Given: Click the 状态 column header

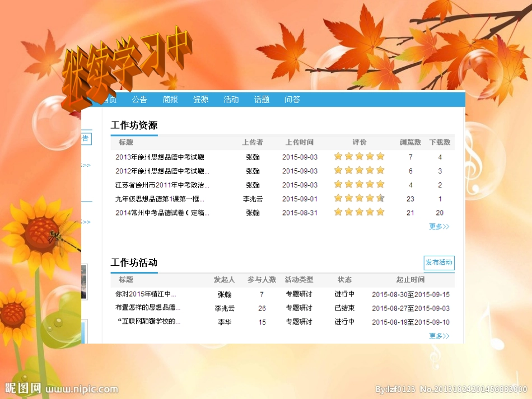Looking at the screenshot, I should [345, 280].
